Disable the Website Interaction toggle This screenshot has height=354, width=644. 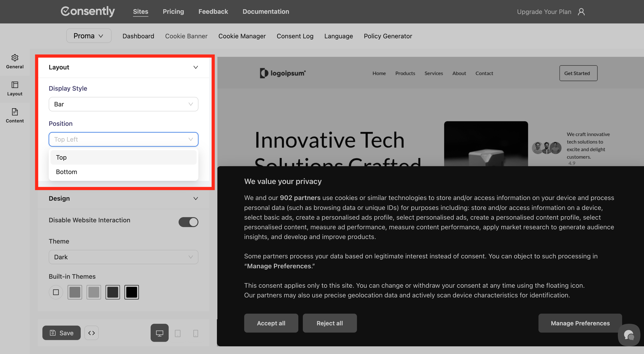[189, 222]
